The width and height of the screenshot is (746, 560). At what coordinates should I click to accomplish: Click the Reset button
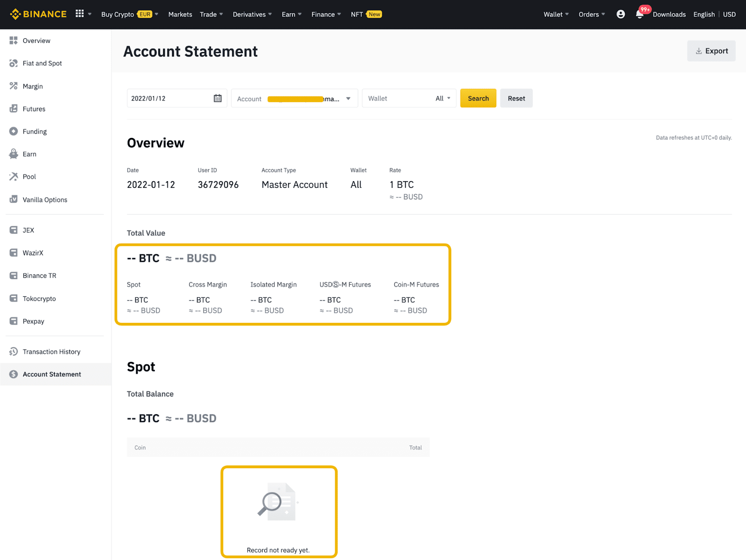[x=516, y=98]
